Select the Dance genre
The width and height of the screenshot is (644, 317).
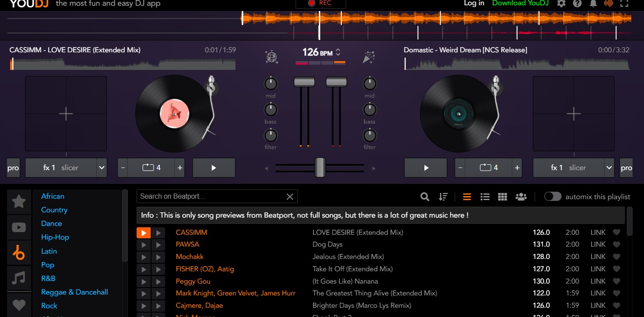[51, 223]
